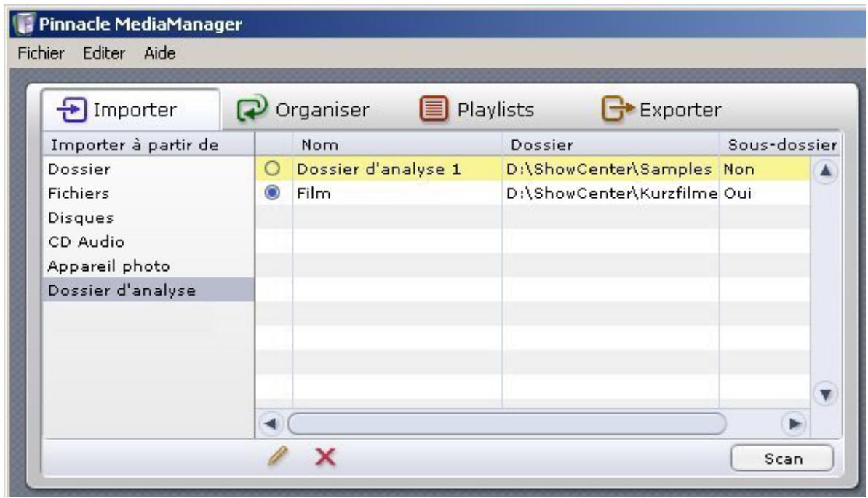868x498 pixels.
Task: Select Dossier in import source list
Action: [x=148, y=169]
